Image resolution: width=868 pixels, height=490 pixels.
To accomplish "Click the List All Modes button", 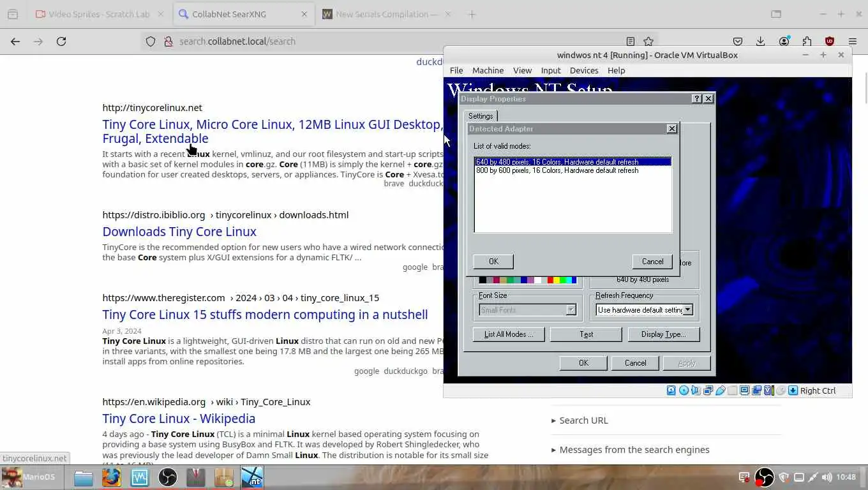I will [x=509, y=334].
